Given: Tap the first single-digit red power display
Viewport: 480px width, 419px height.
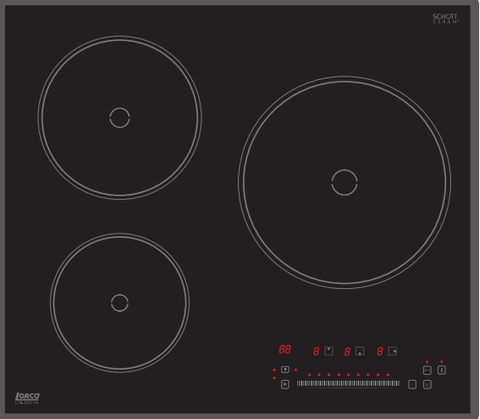Looking at the screenshot, I should coord(316,351).
